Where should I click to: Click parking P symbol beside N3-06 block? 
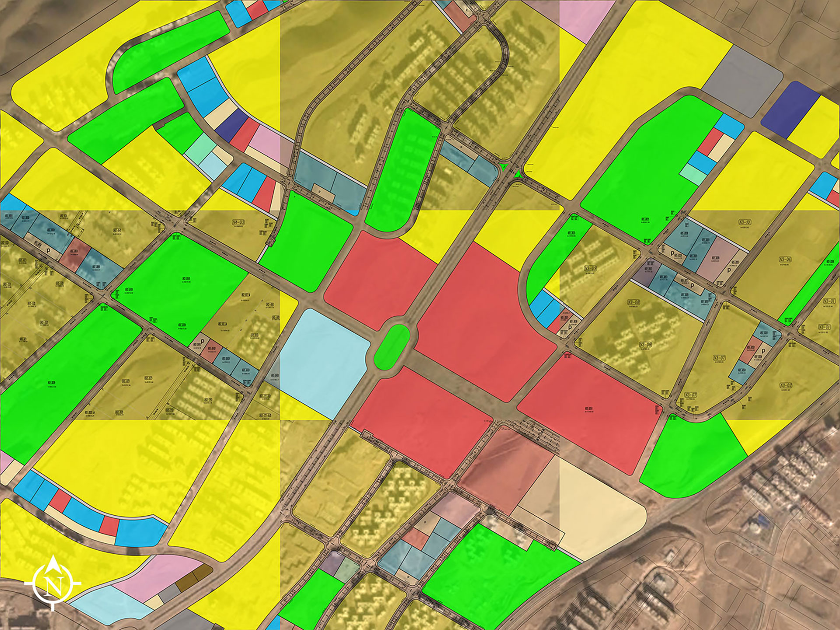[729, 270]
